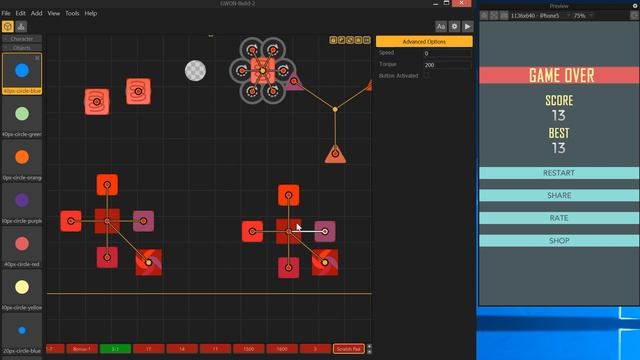The image size is (640, 360).
Task: Start game preview with play button
Action: click(x=467, y=27)
